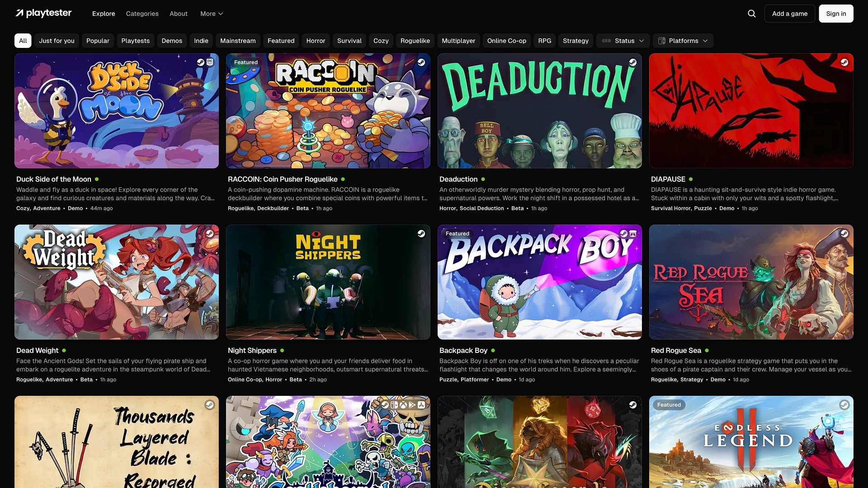Click the playtester logo
The image size is (868, 488).
[43, 13]
